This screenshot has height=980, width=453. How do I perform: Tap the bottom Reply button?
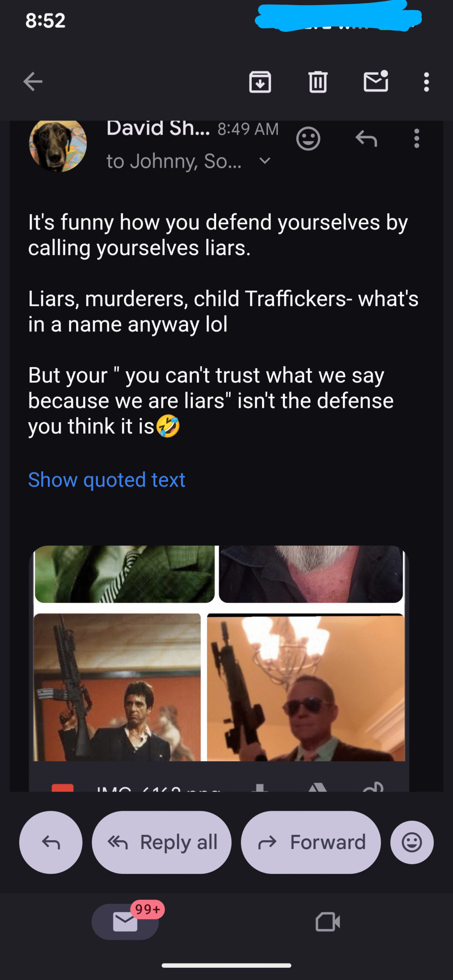coord(51,842)
